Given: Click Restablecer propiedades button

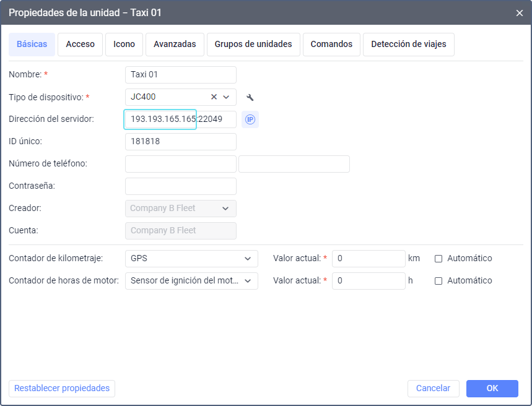Looking at the screenshot, I should tap(62, 389).
